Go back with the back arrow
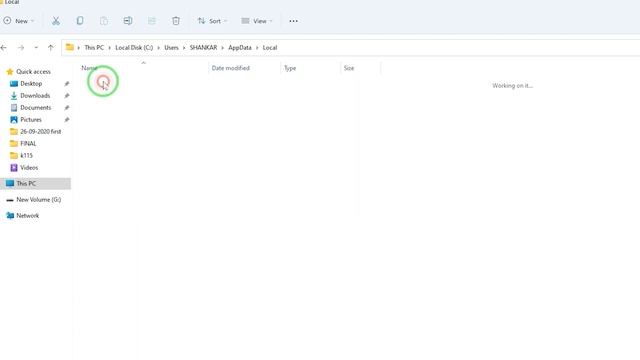 [4, 48]
